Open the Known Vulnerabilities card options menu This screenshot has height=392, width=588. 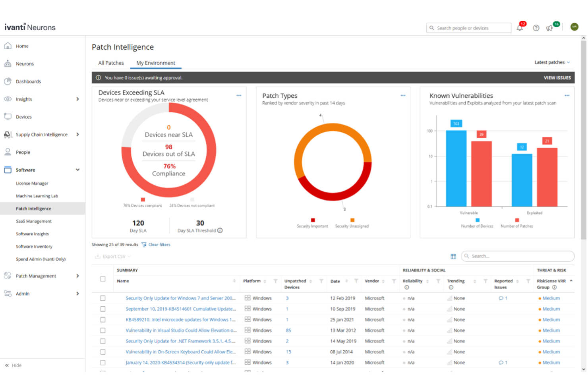tap(567, 95)
